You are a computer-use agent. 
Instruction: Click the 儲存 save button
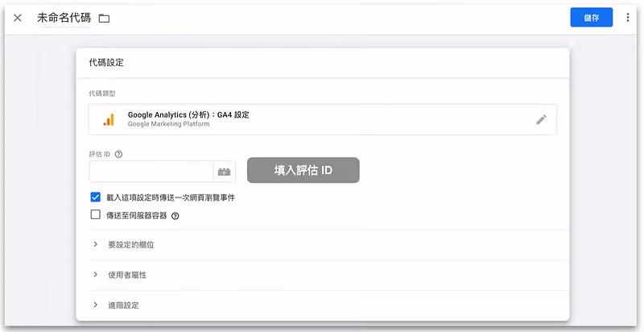tap(591, 17)
